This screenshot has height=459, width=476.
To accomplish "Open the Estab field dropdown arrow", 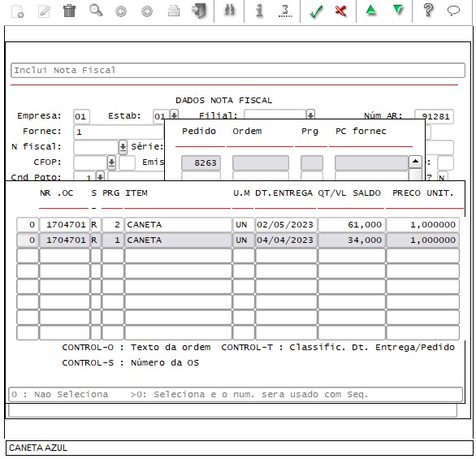I will [174, 115].
